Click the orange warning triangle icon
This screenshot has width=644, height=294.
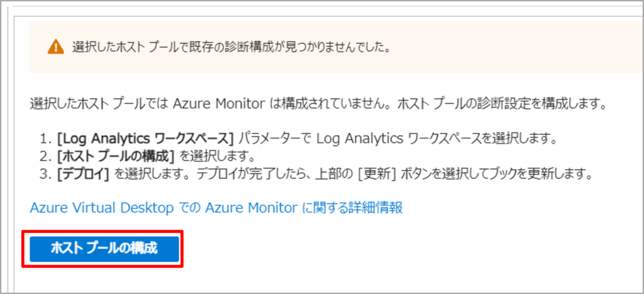57,47
